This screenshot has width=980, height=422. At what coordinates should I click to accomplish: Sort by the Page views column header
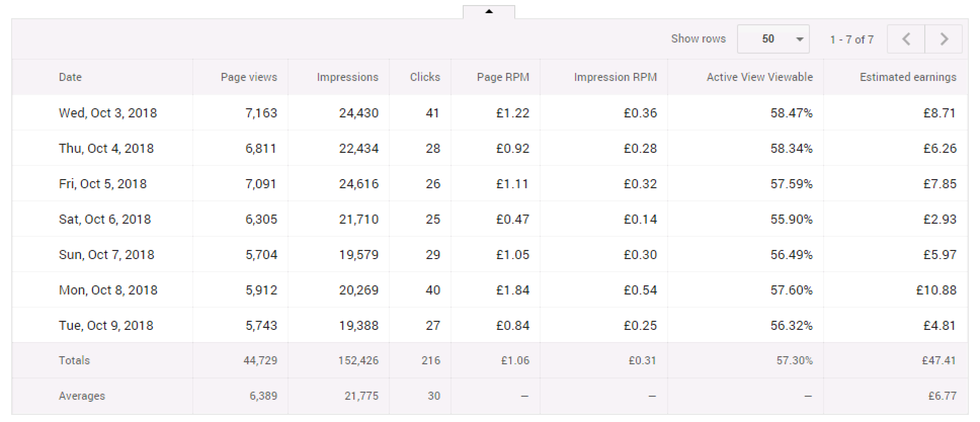click(249, 77)
